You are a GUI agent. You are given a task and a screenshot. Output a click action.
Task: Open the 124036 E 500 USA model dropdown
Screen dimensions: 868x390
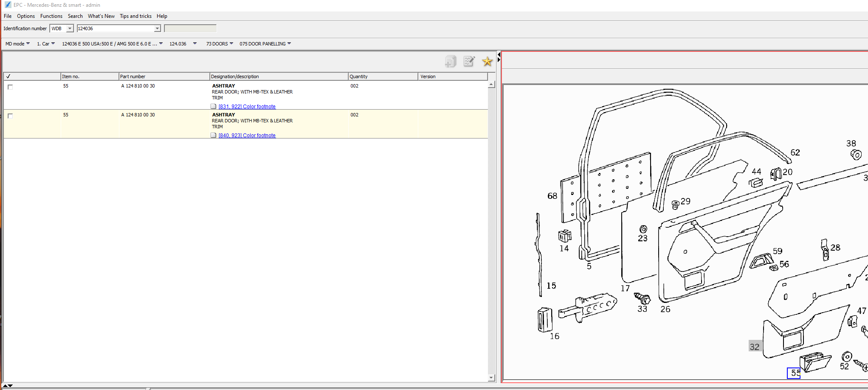[x=113, y=44]
